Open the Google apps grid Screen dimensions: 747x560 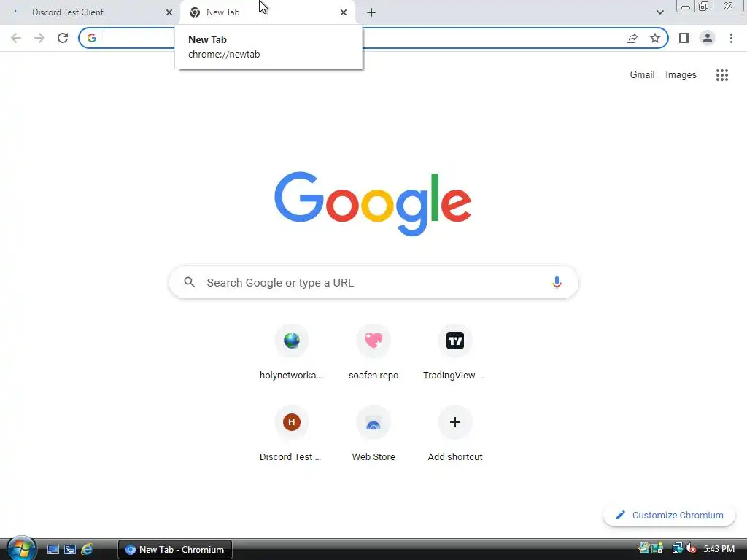pos(721,75)
